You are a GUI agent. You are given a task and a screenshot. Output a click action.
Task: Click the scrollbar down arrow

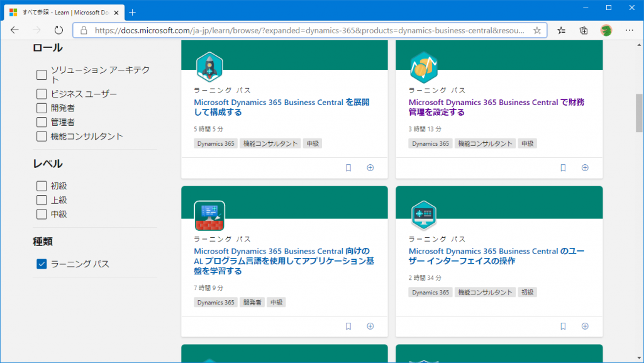(639, 359)
